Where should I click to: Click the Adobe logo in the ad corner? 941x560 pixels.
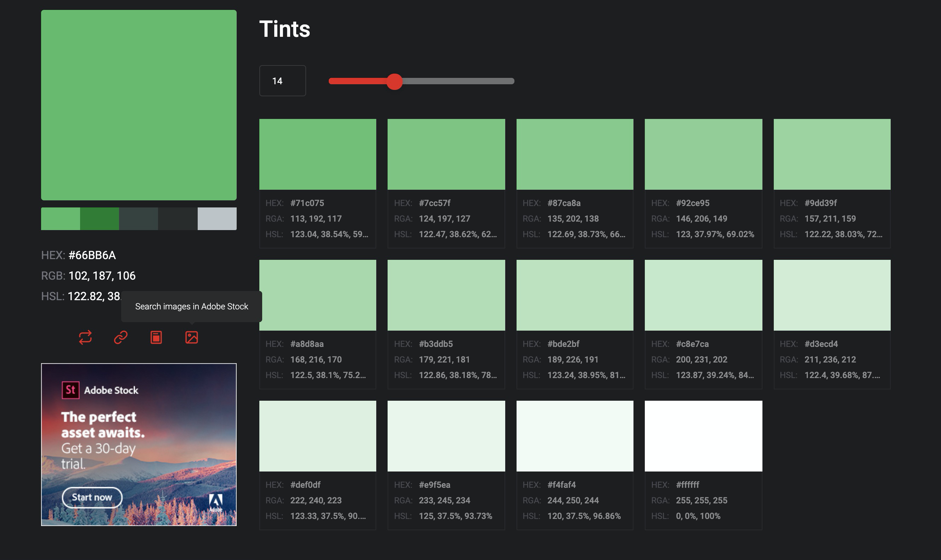tap(216, 502)
